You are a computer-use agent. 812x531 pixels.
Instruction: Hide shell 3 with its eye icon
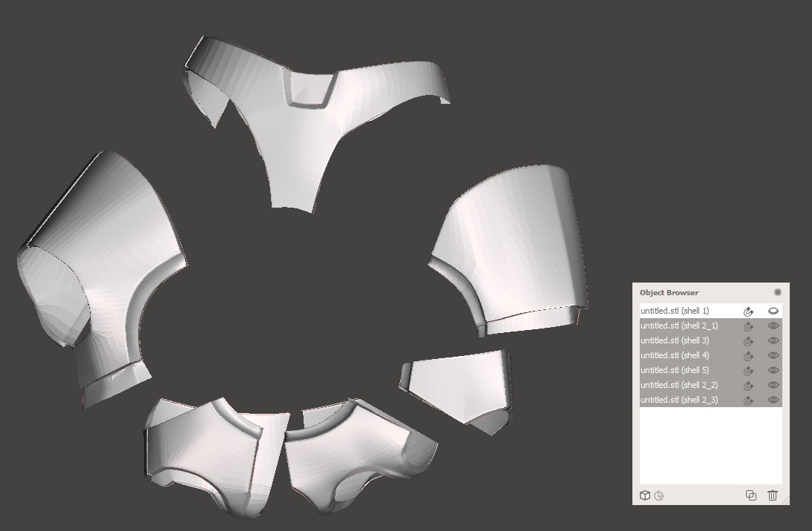tap(773, 340)
